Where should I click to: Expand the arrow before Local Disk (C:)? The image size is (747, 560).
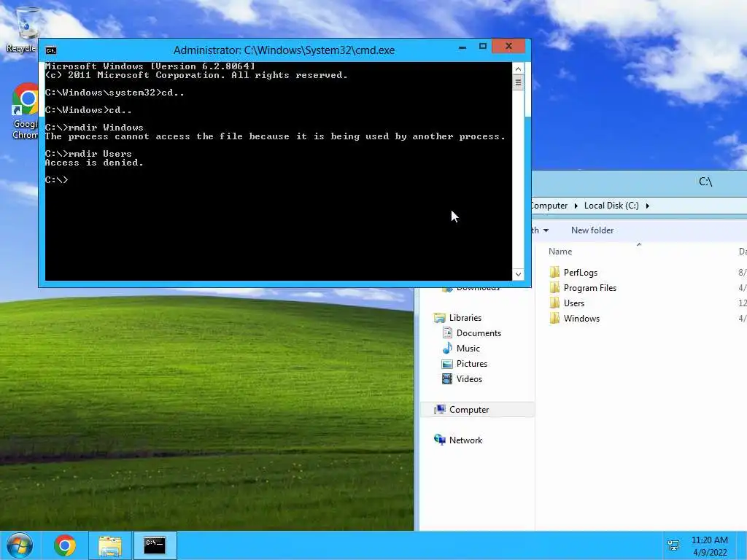(x=576, y=206)
